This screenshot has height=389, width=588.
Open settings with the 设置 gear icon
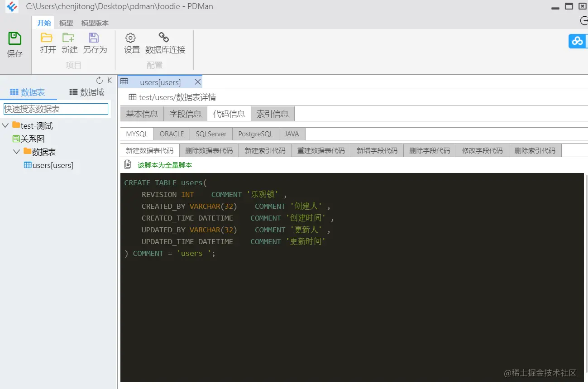(130, 38)
